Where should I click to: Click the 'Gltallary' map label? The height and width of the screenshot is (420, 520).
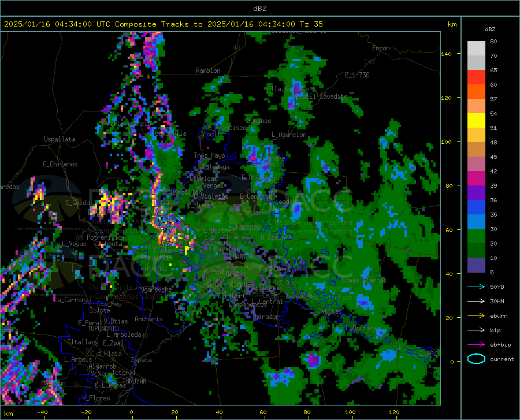tap(83, 342)
